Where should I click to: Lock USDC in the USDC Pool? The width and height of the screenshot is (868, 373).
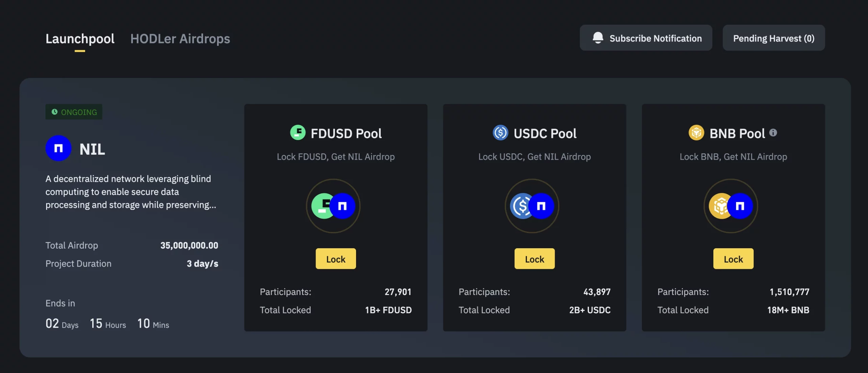click(x=534, y=259)
